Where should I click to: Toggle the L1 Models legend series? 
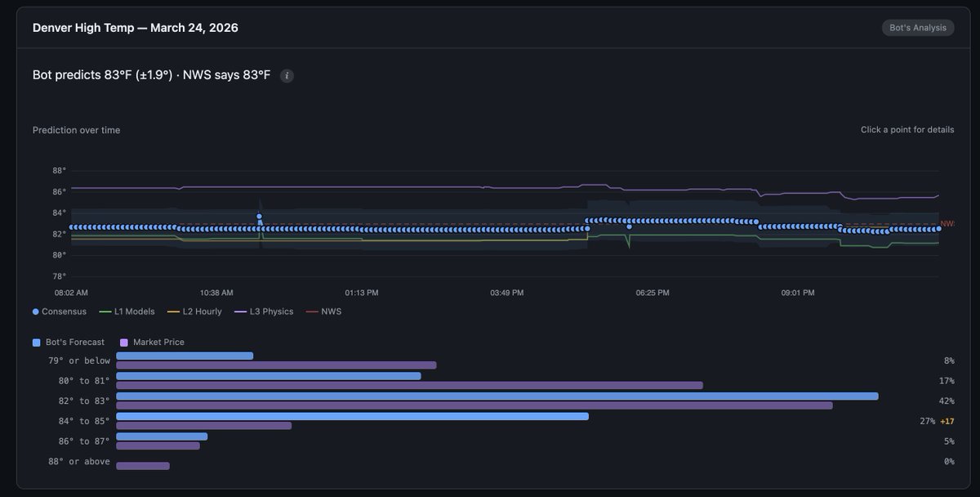127,311
